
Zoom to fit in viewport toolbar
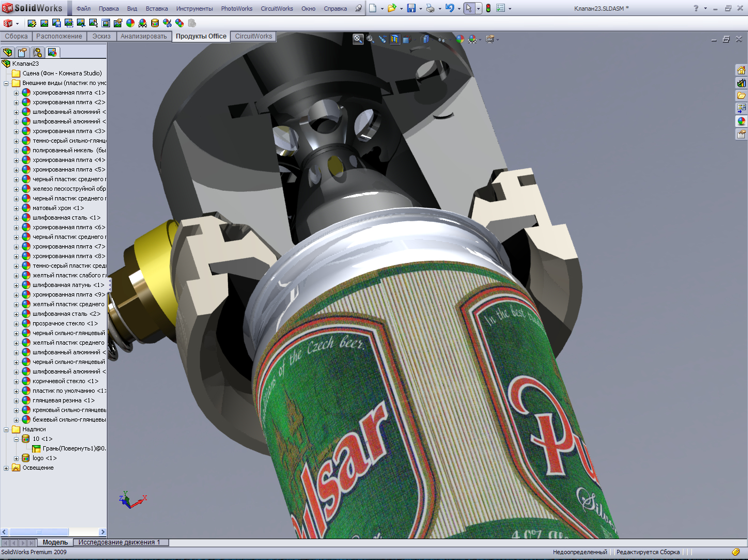click(358, 39)
